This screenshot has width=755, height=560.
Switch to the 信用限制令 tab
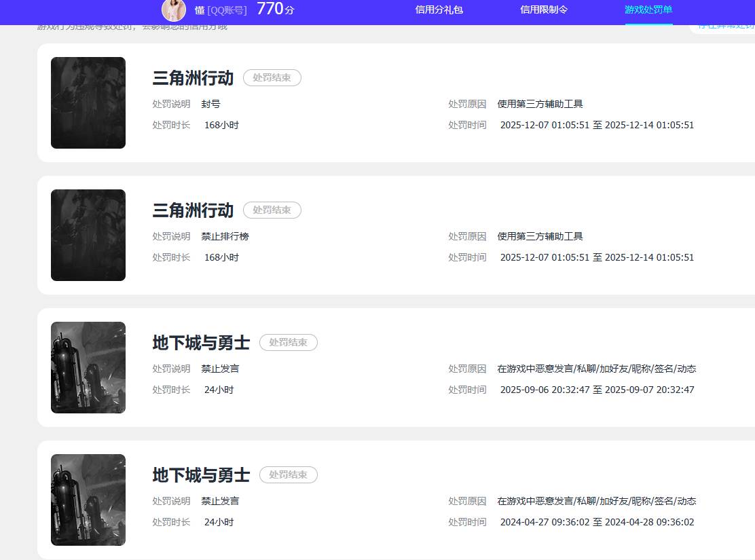(x=544, y=10)
